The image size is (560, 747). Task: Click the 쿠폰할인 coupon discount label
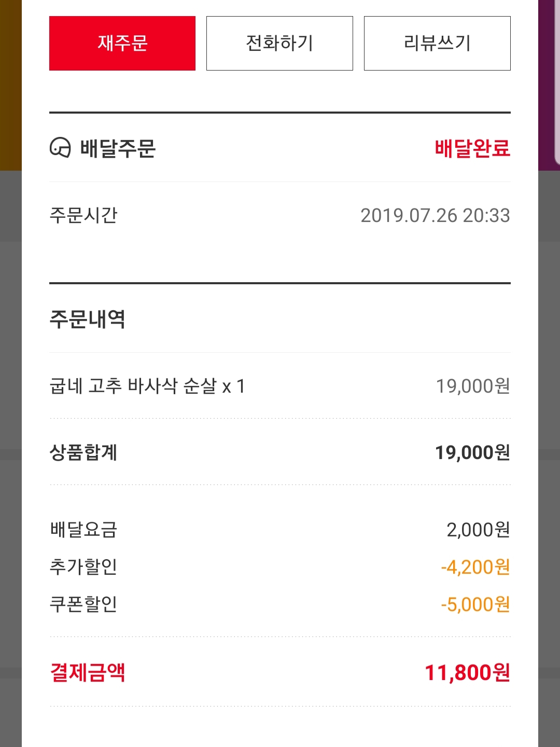point(83,604)
